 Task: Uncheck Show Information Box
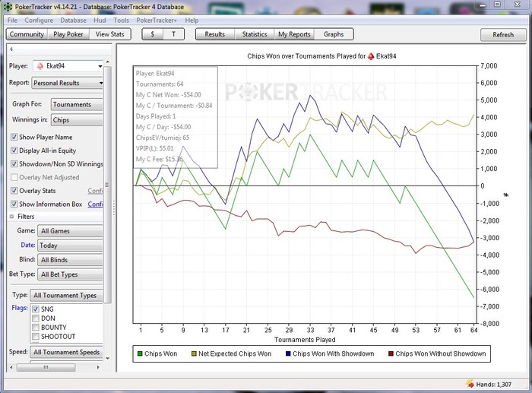coord(14,204)
